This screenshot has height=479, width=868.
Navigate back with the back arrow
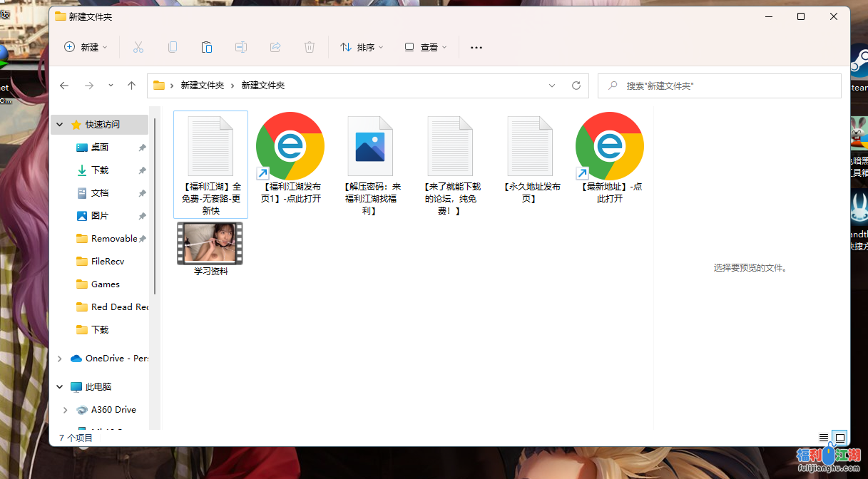click(64, 86)
